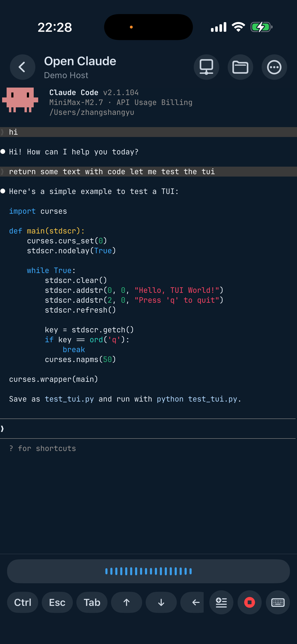This screenshot has width=297, height=644.
Task: Click the "curses.napms(50)" line
Action: tap(80, 359)
